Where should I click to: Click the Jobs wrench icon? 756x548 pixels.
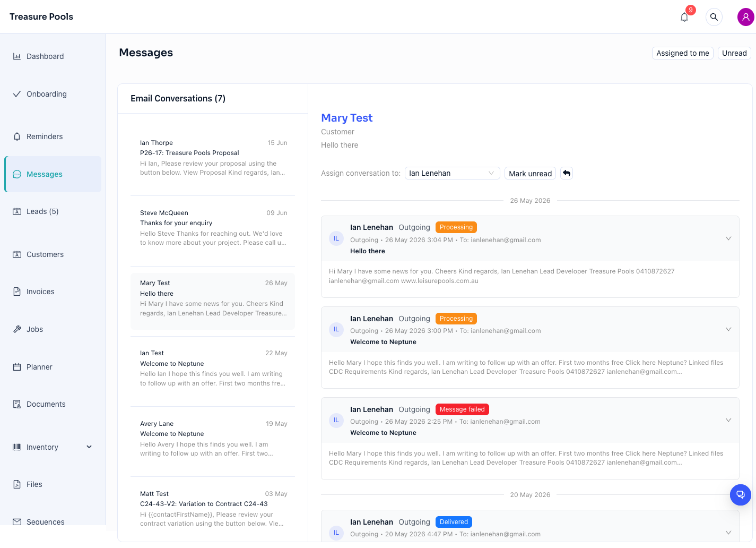(x=17, y=329)
